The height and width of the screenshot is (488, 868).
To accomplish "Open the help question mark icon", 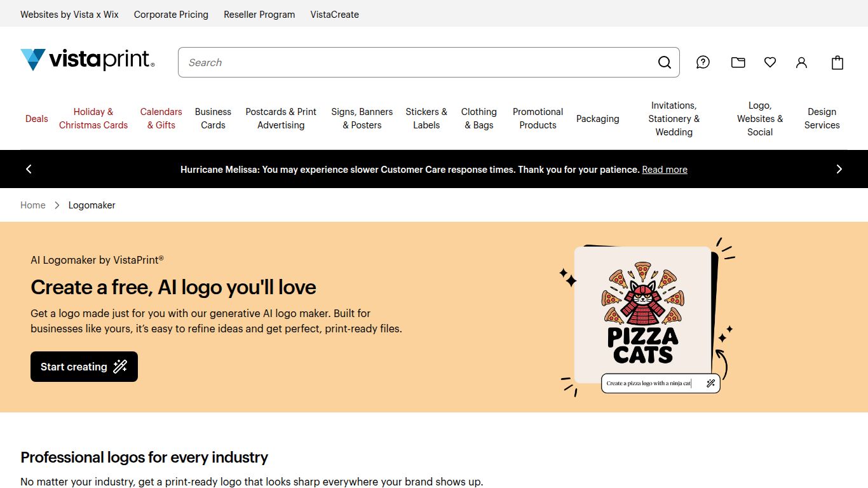I will click(703, 62).
